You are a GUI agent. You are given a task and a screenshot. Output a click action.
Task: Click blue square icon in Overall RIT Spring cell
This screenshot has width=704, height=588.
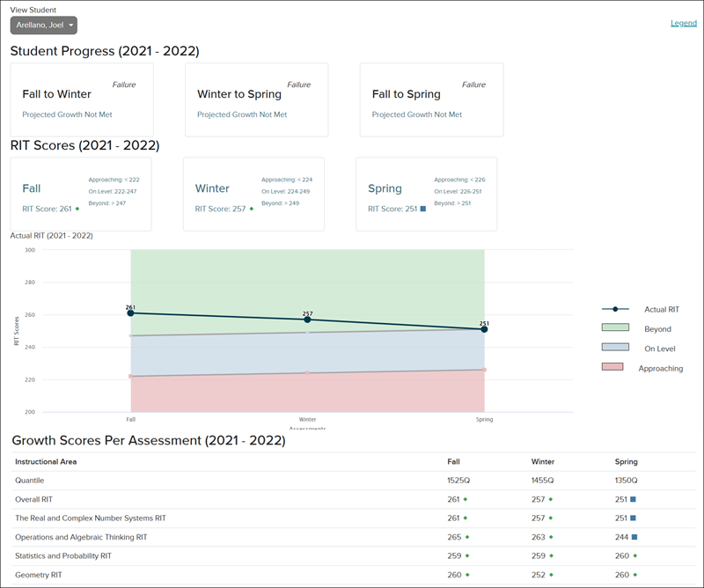pyautogui.click(x=634, y=499)
